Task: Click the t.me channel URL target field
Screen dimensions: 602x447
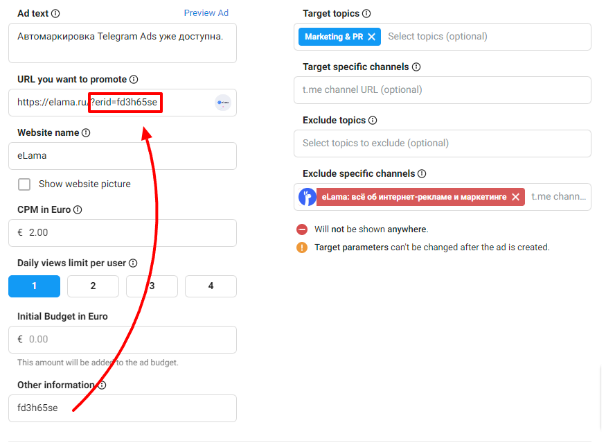Action: tap(442, 90)
